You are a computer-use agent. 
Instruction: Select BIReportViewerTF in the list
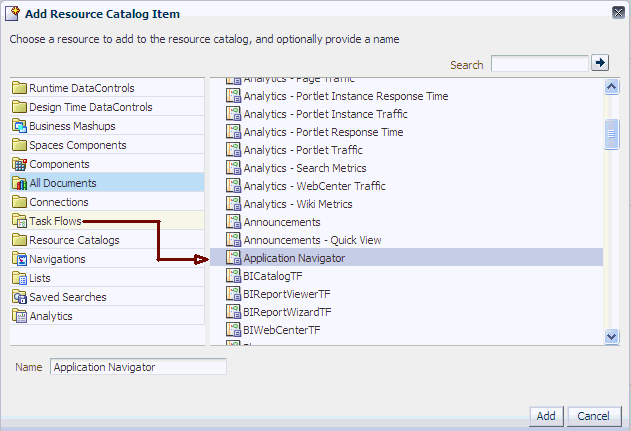point(287,294)
